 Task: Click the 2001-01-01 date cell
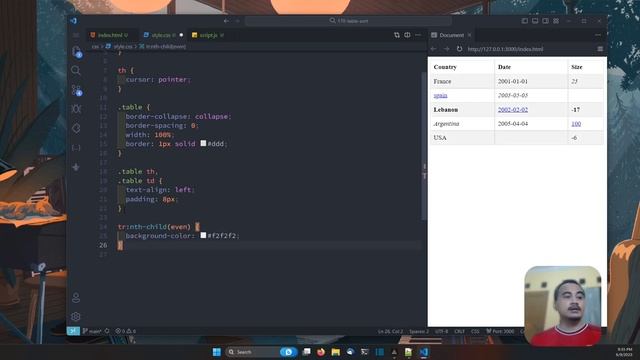(531, 81)
